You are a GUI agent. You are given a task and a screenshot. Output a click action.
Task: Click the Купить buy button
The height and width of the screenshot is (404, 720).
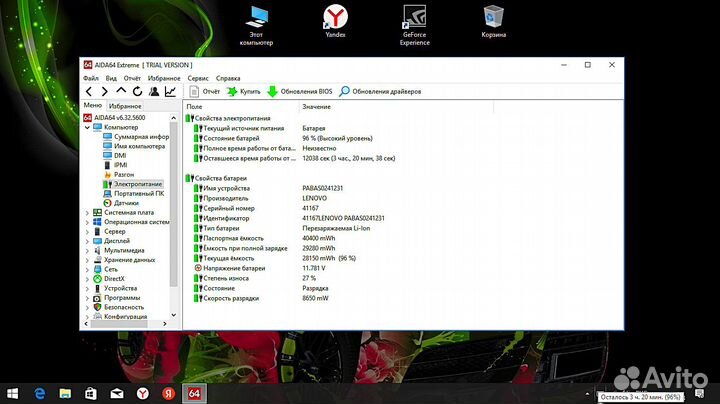tap(244, 91)
